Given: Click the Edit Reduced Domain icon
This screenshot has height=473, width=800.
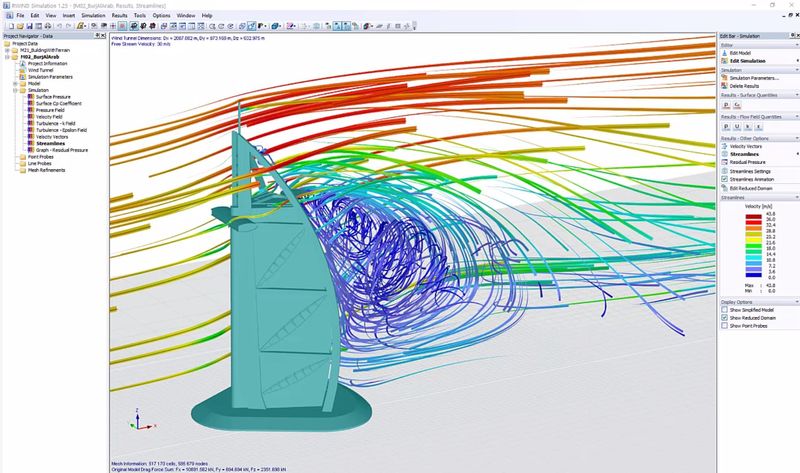Looking at the screenshot, I should pyautogui.click(x=724, y=188).
